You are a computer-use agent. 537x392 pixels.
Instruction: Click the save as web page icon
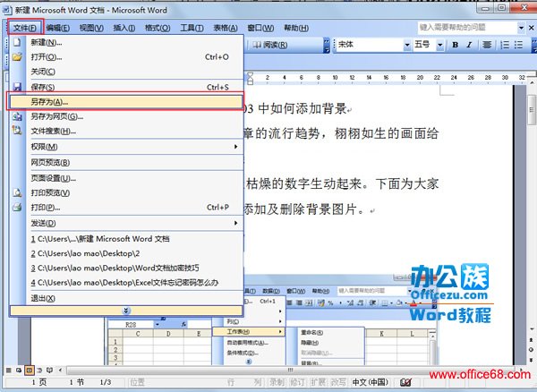pyautogui.click(x=17, y=116)
